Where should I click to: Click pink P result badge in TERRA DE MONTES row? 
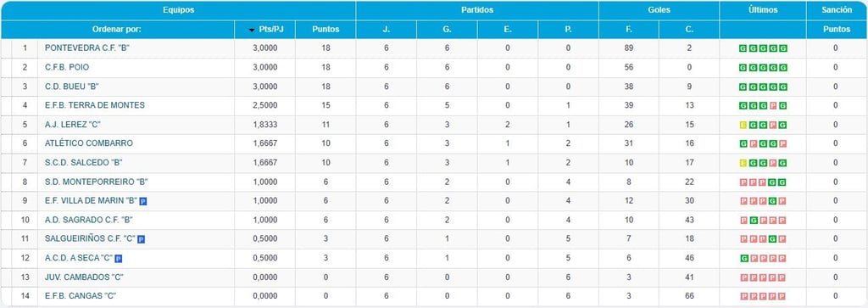click(773, 106)
